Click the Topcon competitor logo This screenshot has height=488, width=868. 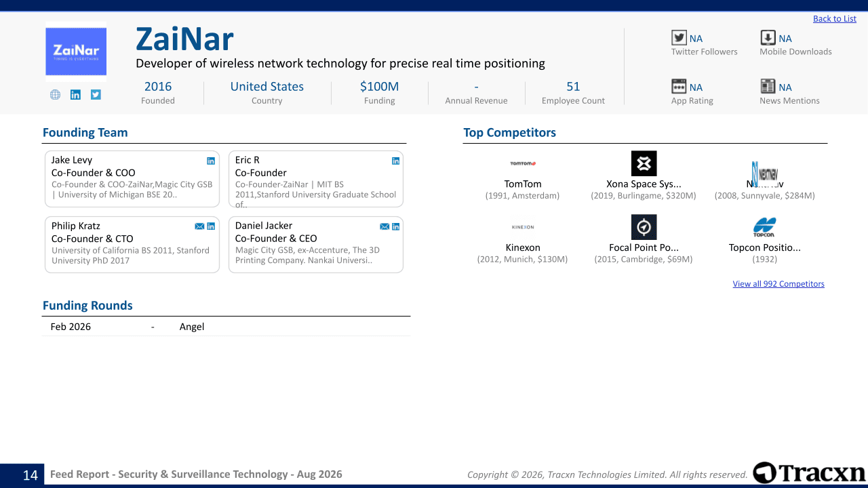(x=764, y=227)
